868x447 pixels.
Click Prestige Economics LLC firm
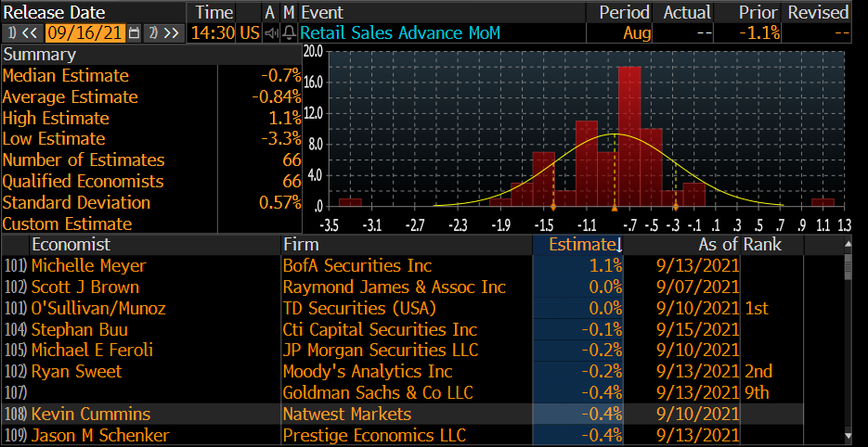tap(374, 435)
